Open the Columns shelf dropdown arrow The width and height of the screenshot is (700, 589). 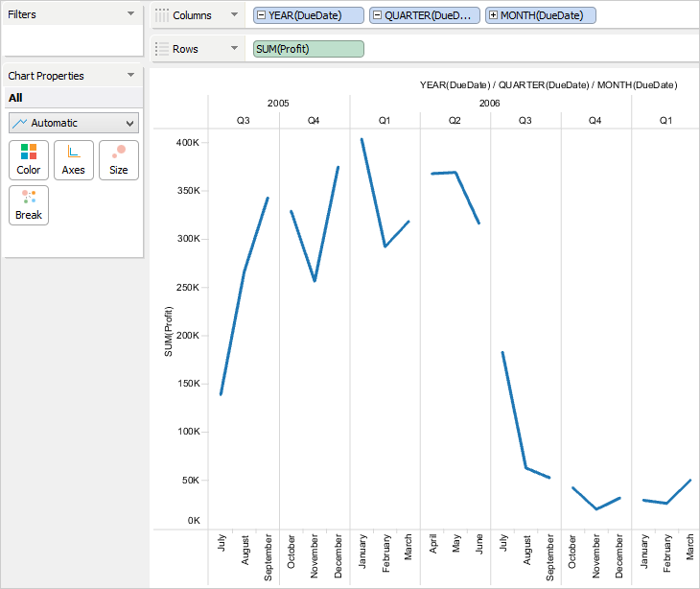(234, 14)
